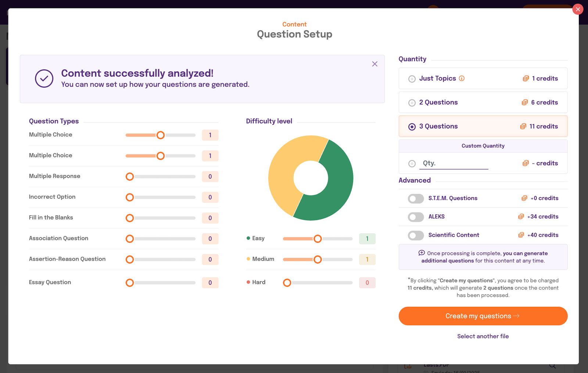The width and height of the screenshot is (588, 373).
Task: Click the coin icon next to 11 credits
Action: [523, 126]
